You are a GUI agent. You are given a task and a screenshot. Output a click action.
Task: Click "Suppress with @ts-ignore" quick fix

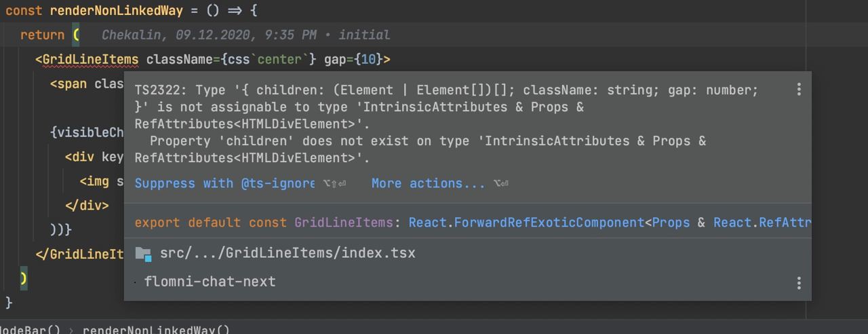coord(224,183)
